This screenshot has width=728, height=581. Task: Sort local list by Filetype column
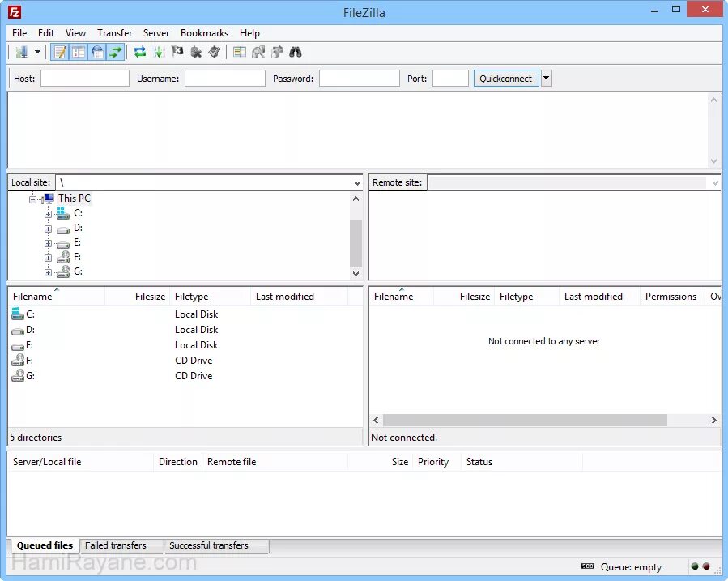coord(211,297)
